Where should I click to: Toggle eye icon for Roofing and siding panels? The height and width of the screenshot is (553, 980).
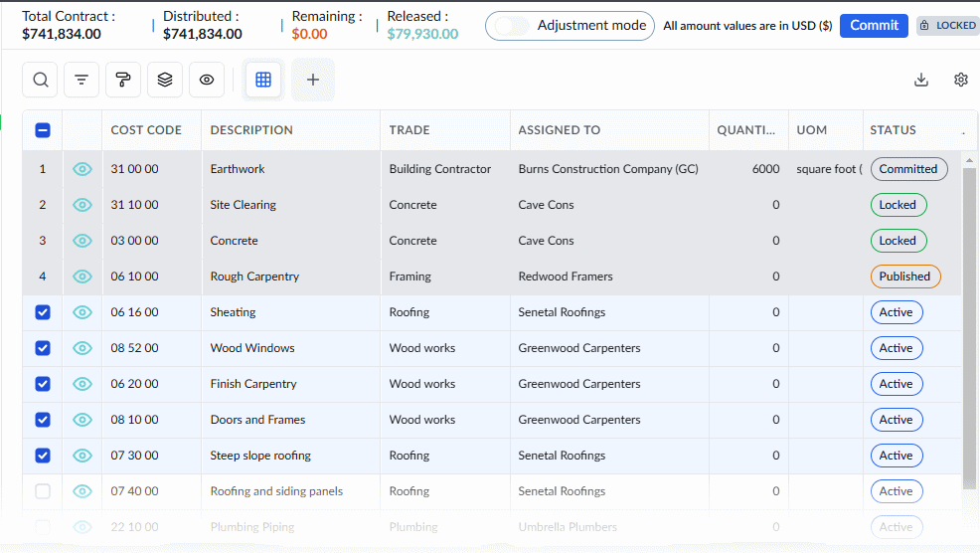tap(82, 491)
